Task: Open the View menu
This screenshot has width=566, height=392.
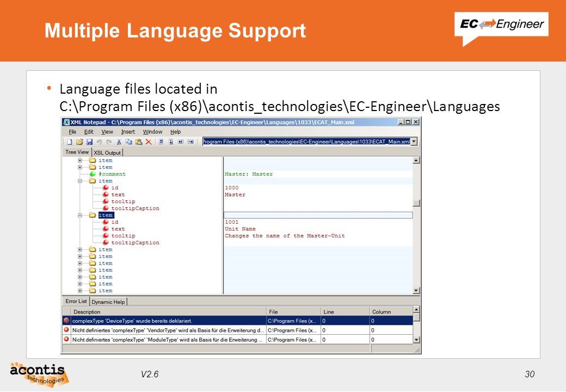Action: tap(107, 132)
